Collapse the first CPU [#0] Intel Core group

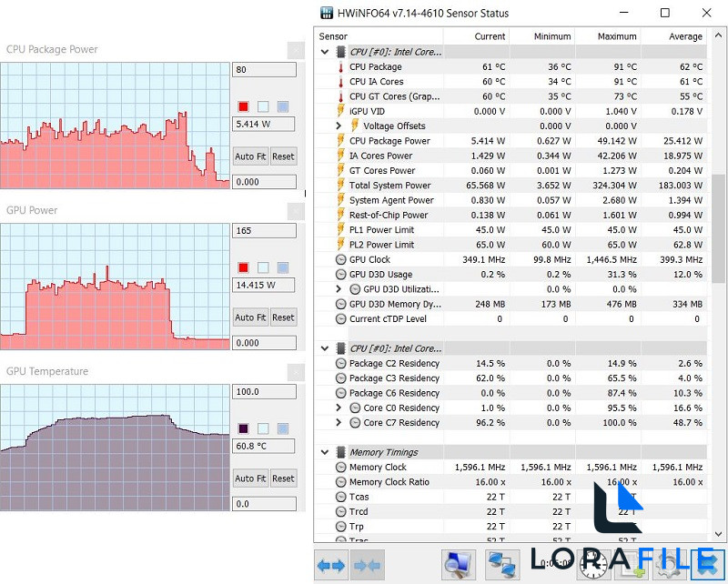pos(325,52)
